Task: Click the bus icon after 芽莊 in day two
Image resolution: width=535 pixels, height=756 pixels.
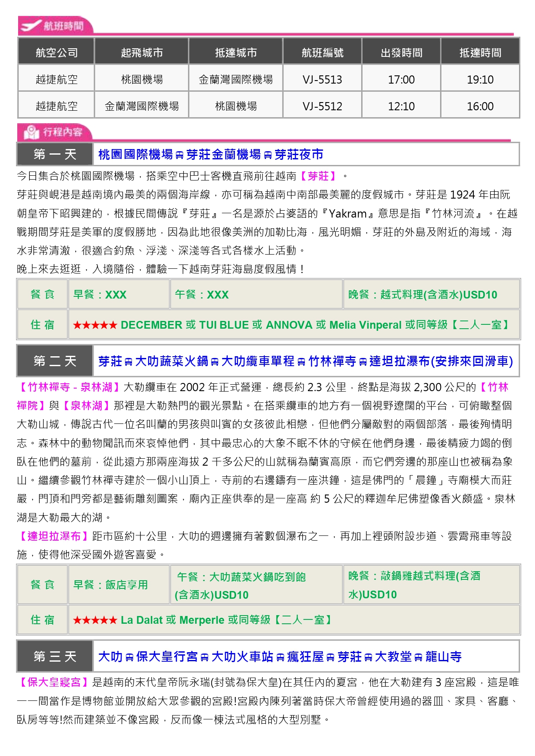Action: (x=128, y=362)
